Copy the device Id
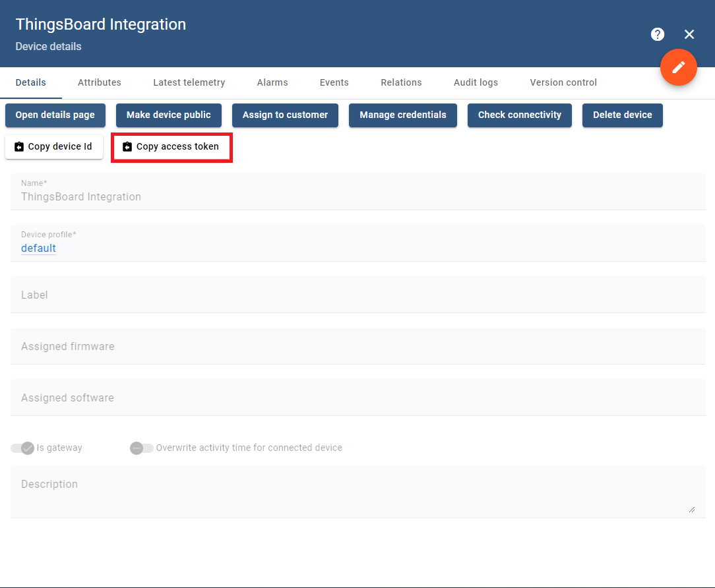The image size is (715, 588). tap(53, 146)
